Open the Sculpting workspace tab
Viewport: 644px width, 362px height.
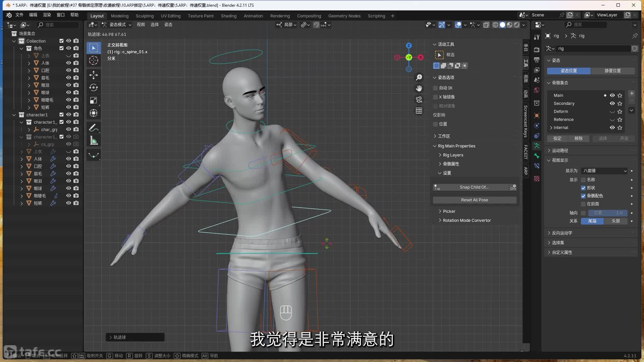point(145,16)
